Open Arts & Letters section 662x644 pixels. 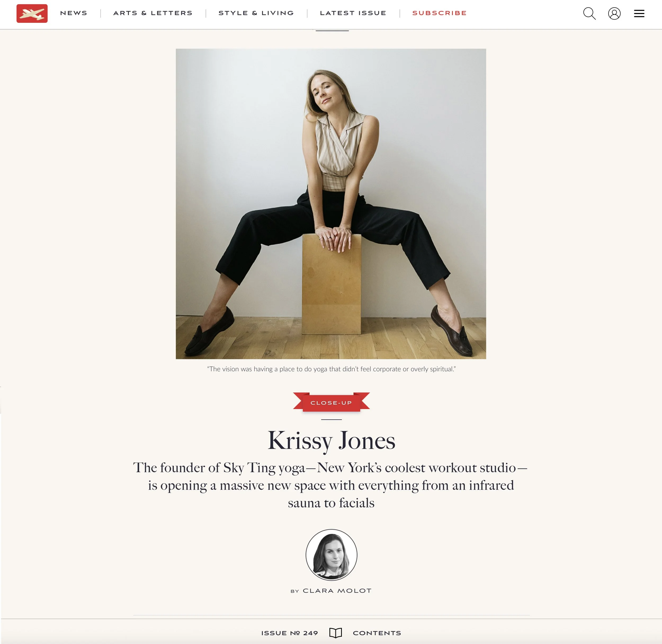(153, 13)
